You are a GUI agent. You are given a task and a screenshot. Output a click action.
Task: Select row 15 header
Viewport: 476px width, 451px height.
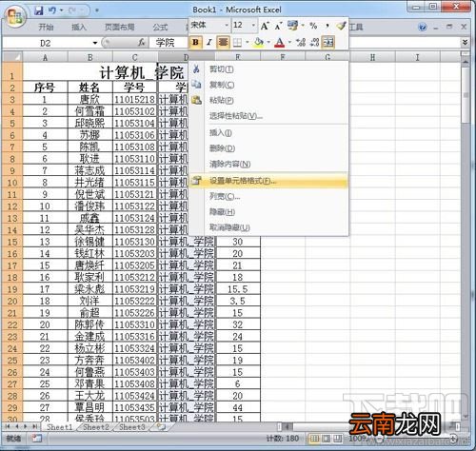12,242
